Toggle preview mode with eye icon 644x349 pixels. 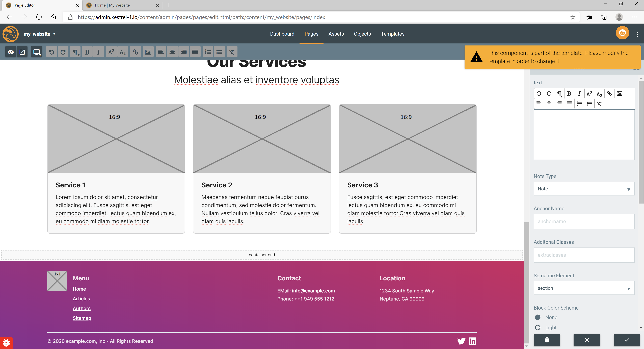[x=11, y=52]
